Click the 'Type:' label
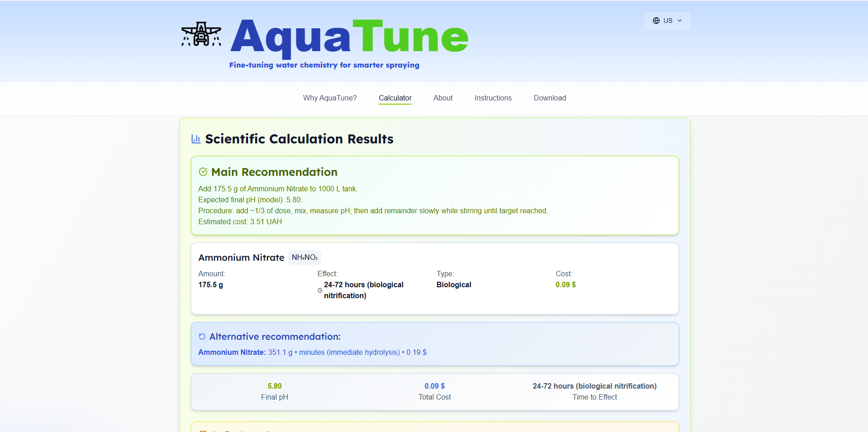This screenshot has height=432, width=868. tap(445, 274)
